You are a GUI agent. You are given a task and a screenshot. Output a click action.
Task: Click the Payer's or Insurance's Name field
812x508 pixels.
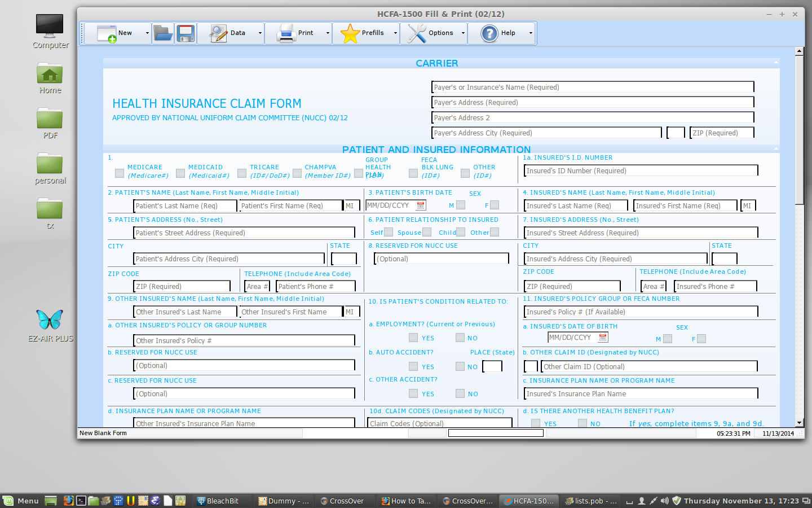592,87
